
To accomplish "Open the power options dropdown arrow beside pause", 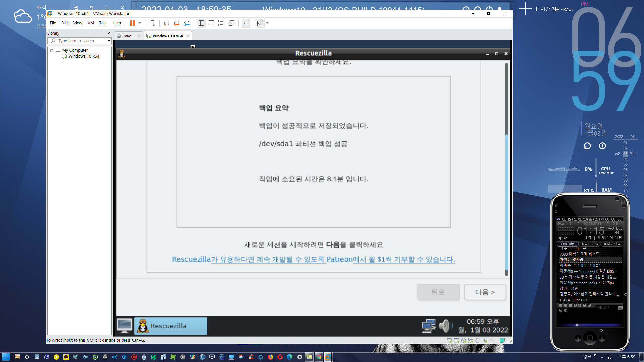I will click(x=140, y=23).
